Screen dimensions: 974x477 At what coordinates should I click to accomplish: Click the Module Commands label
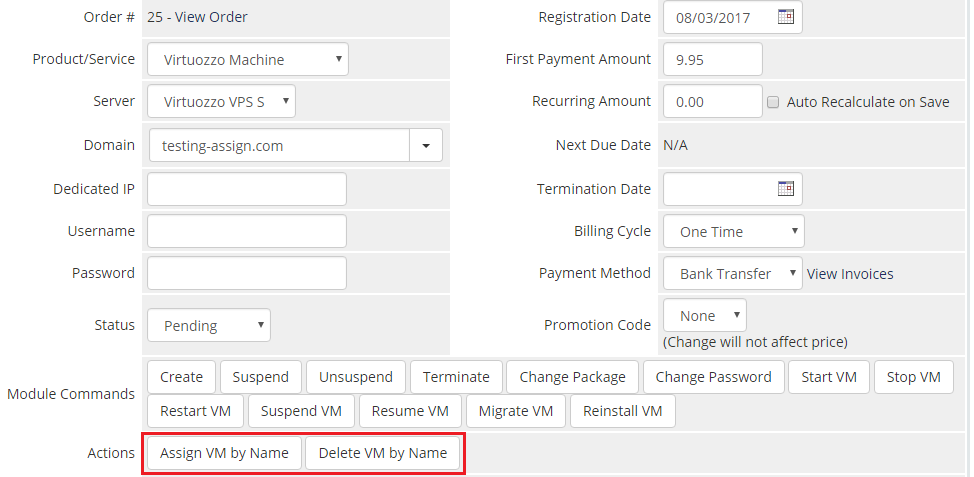(x=71, y=394)
